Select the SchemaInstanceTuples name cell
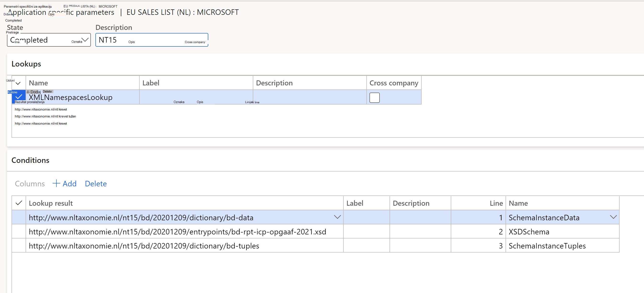This screenshot has height=293, width=644. (562, 245)
